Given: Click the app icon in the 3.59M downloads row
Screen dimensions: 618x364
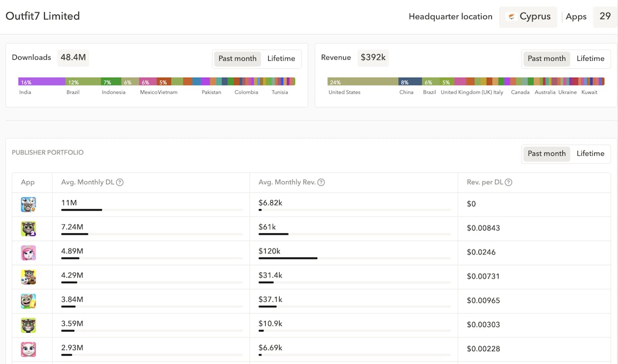Looking at the screenshot, I should coord(28,325).
